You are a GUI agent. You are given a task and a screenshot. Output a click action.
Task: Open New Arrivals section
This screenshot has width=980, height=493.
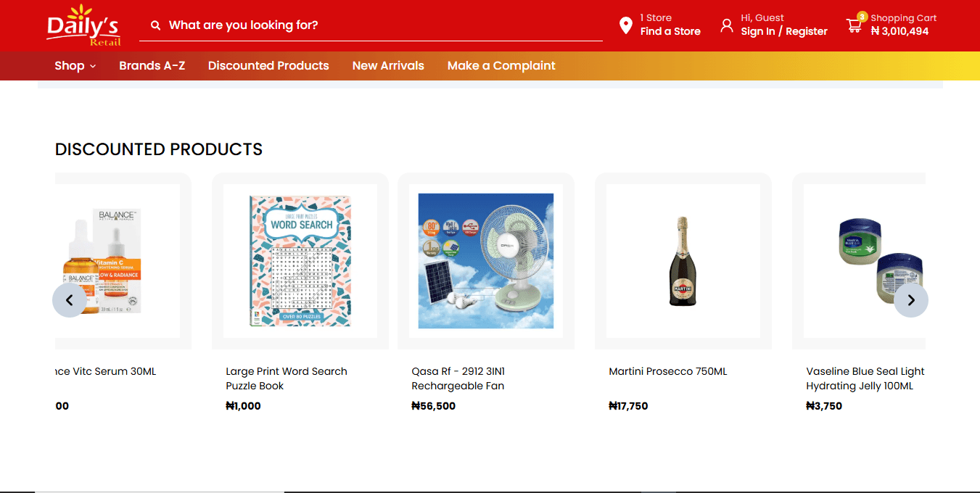(388, 66)
